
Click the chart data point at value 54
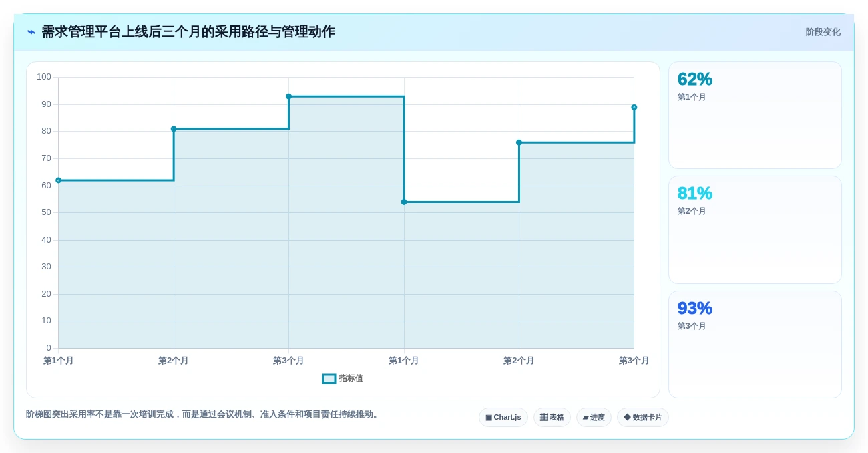click(x=404, y=202)
